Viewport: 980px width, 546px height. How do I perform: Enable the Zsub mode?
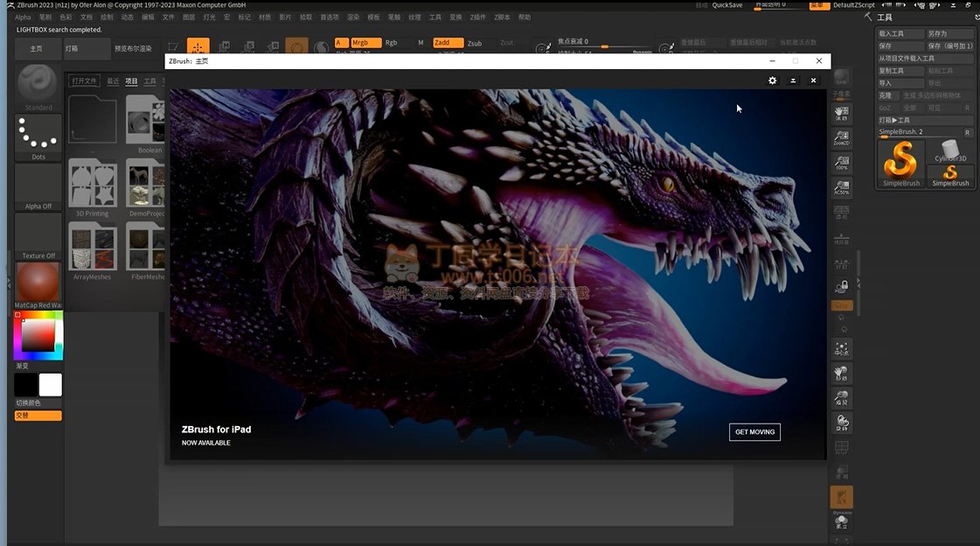tap(474, 43)
